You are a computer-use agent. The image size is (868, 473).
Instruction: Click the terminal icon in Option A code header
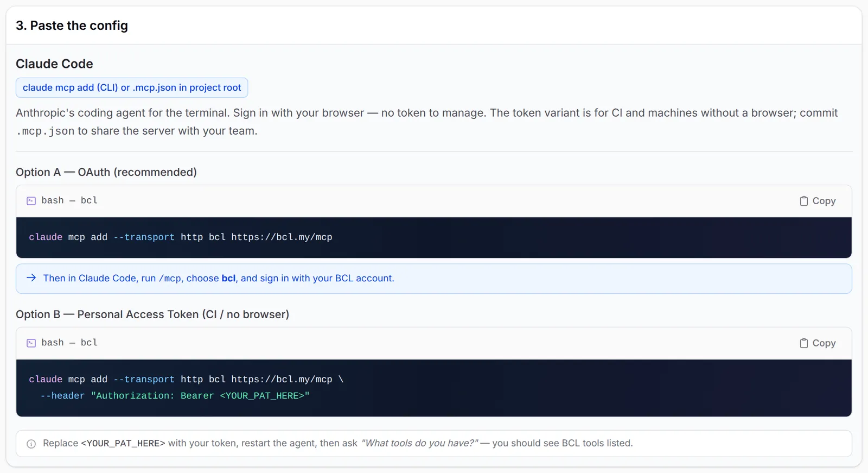31,201
